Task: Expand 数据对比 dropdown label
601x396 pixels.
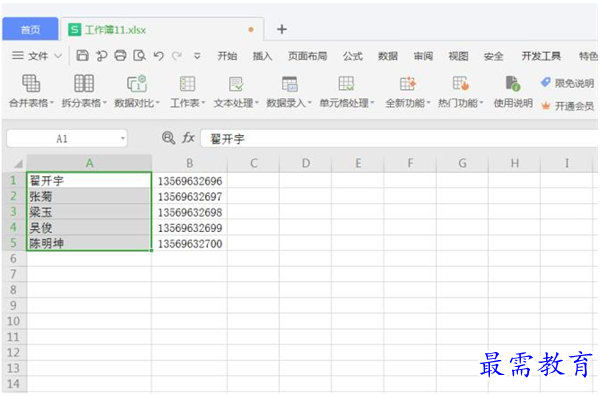Action: [137, 103]
